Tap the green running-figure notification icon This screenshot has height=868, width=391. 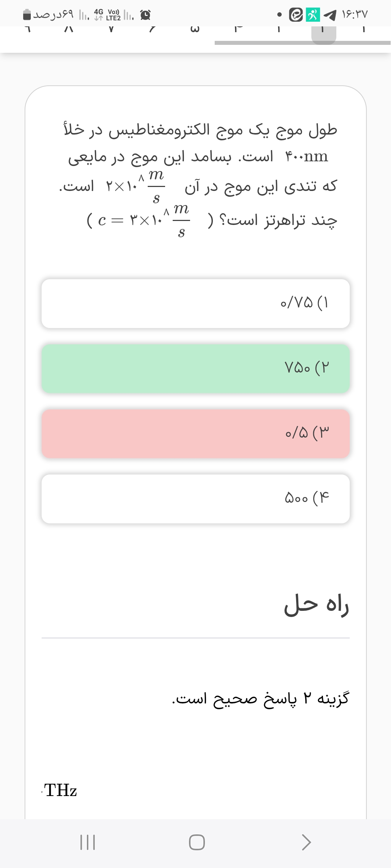(x=313, y=15)
